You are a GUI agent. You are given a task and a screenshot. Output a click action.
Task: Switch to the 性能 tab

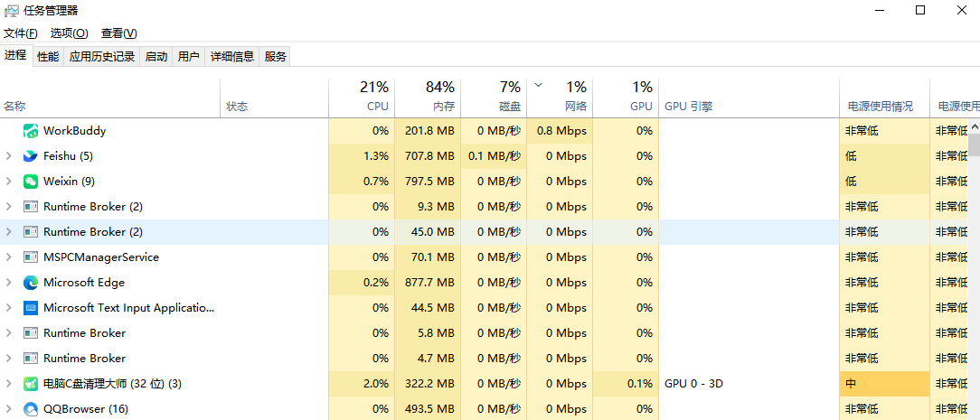pyautogui.click(x=48, y=57)
